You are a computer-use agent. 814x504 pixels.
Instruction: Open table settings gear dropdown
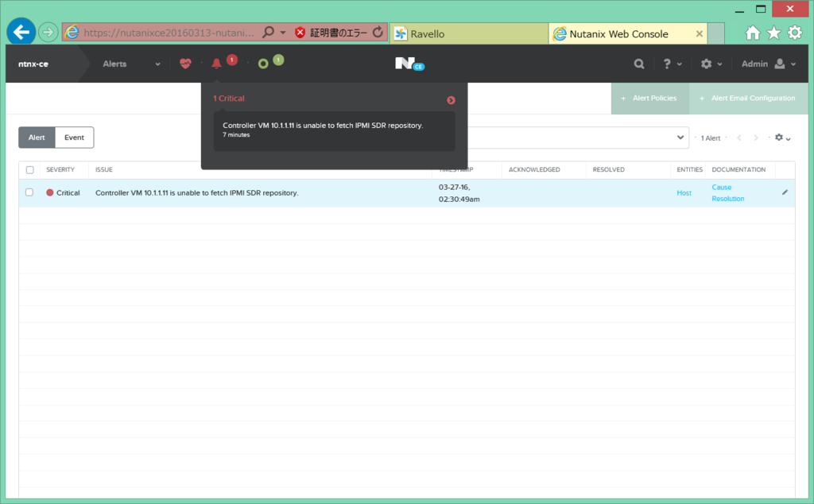783,138
